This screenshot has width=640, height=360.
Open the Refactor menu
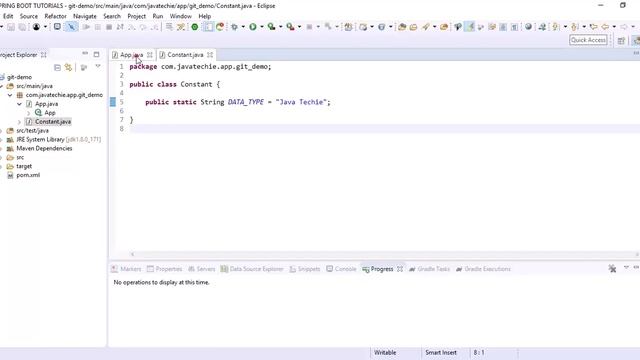pos(56,16)
